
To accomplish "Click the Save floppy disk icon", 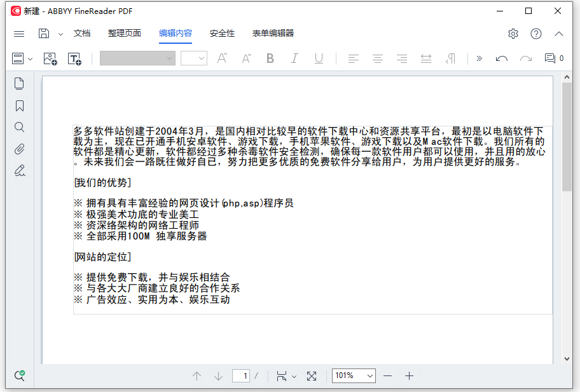I will pyautogui.click(x=44, y=34).
